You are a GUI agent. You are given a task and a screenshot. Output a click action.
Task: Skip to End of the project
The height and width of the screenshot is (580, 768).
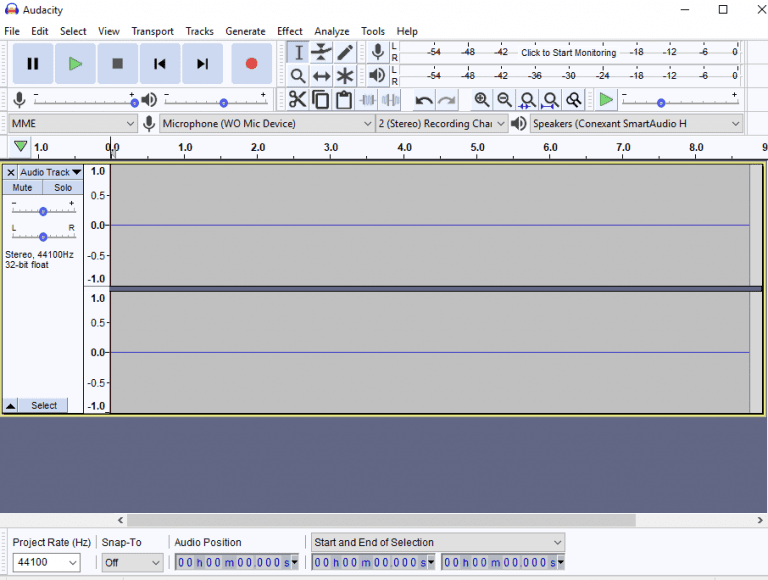pyautogui.click(x=202, y=64)
